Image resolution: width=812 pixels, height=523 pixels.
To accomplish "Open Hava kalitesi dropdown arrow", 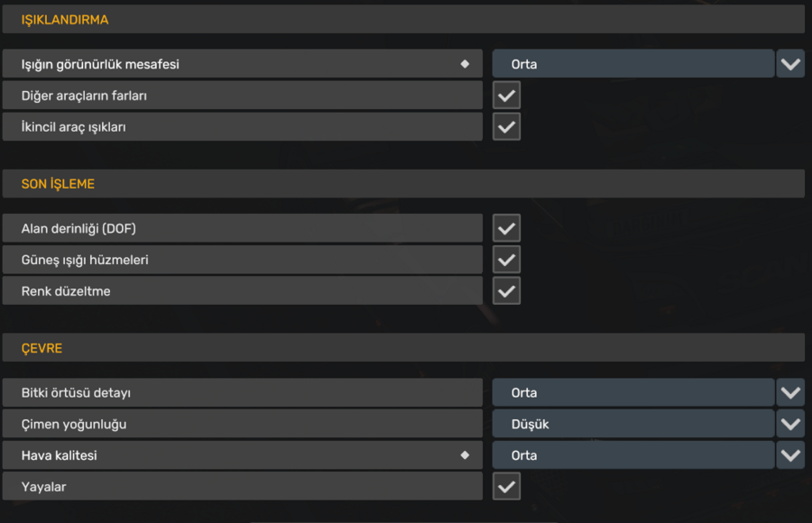I will pos(790,455).
